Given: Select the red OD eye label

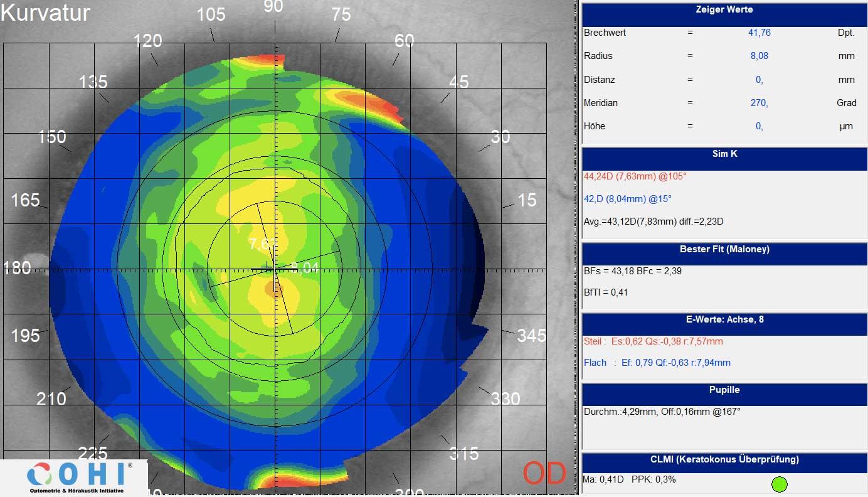Looking at the screenshot, I should 544,474.
